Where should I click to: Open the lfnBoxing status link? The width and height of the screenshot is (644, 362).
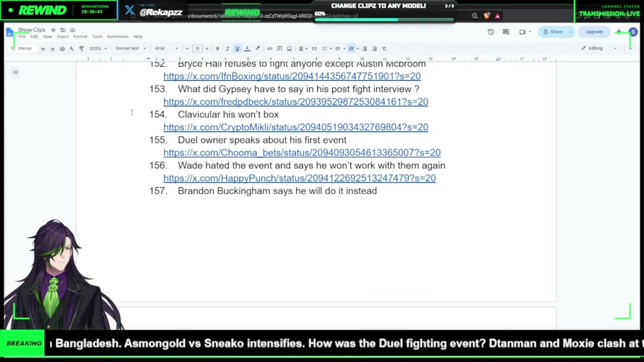(x=292, y=76)
